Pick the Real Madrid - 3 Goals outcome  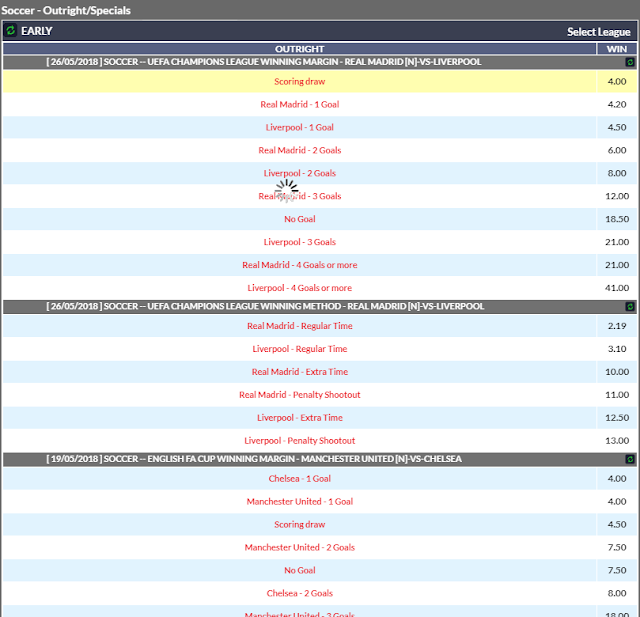point(300,196)
